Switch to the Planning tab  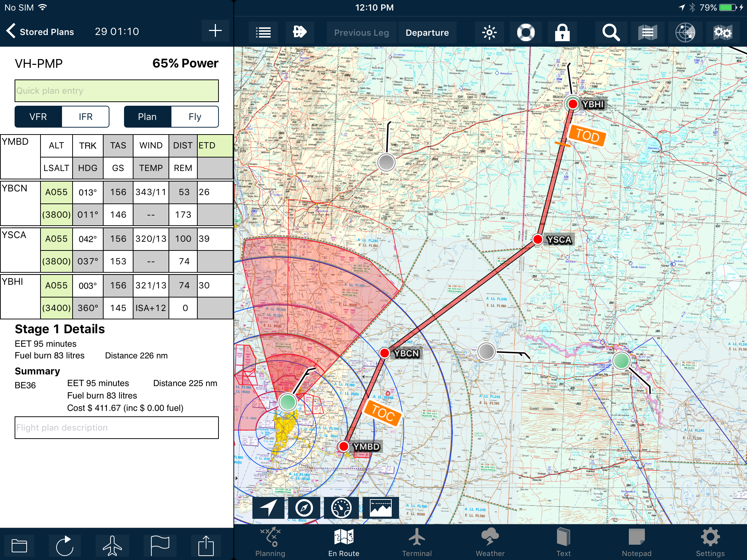pyautogui.click(x=270, y=541)
